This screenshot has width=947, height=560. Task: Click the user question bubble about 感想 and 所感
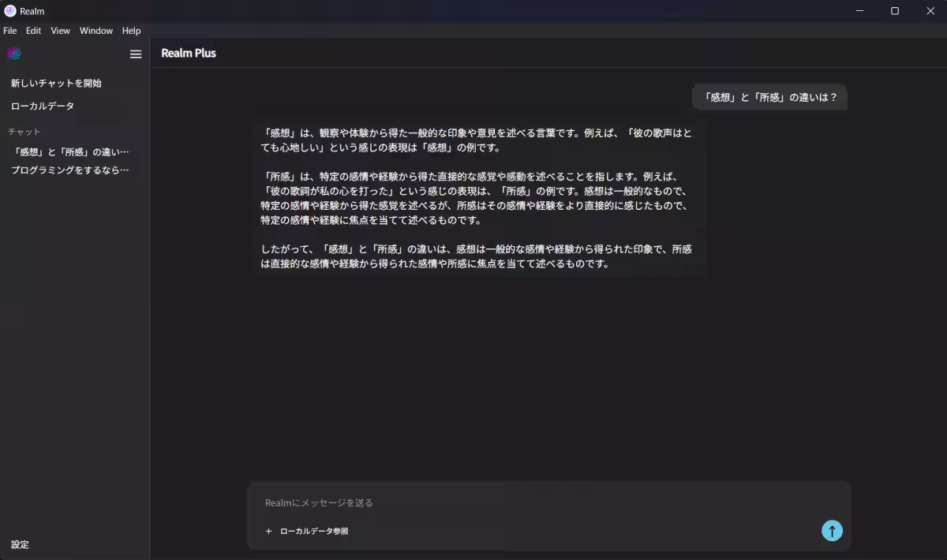pyautogui.click(x=769, y=97)
